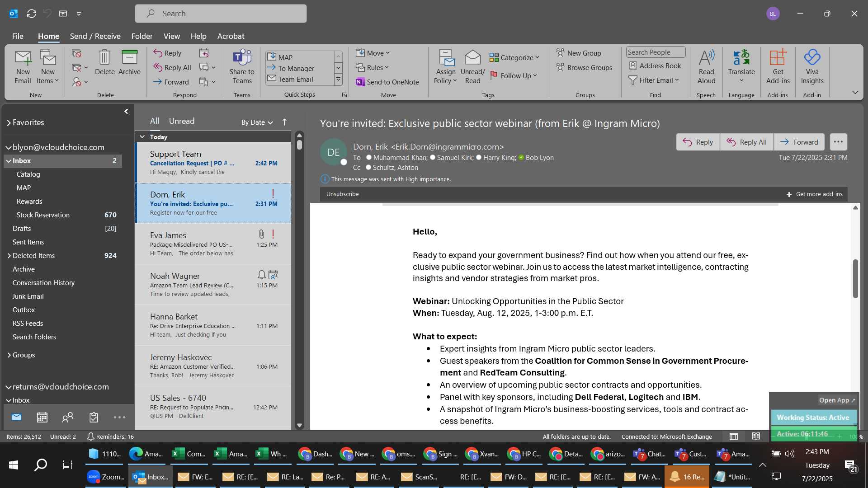The image size is (868, 488).
Task: Open the Address Book
Action: [x=655, y=66]
